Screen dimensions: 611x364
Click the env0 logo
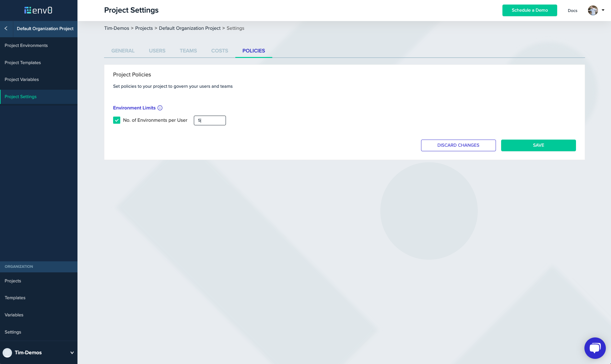(38, 10)
